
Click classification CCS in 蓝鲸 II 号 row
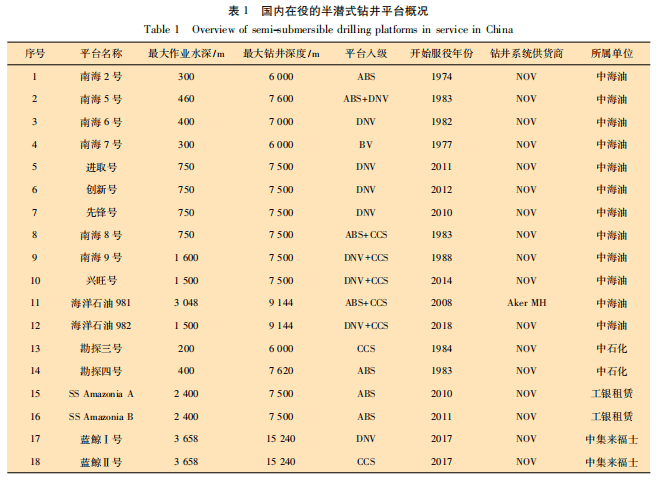366,462
